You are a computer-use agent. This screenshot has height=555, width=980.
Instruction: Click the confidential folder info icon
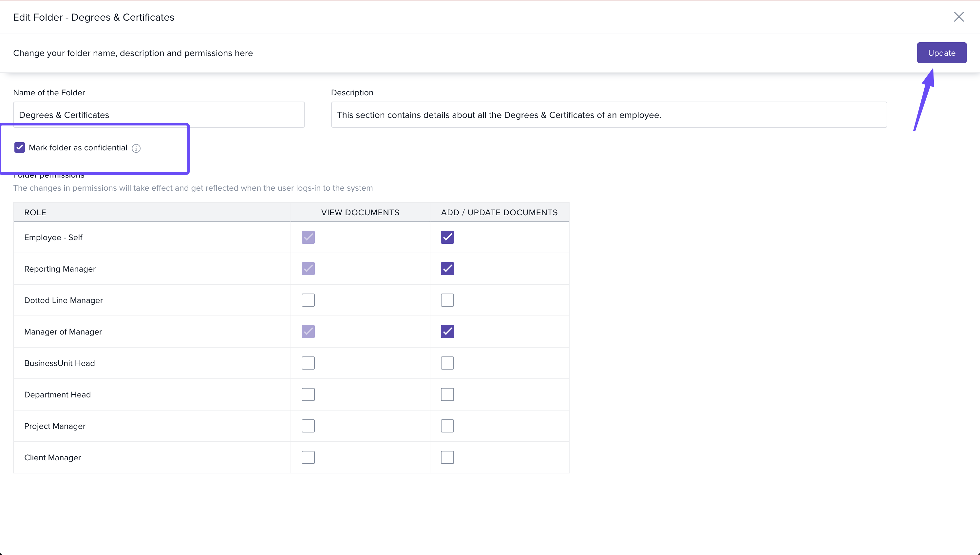[x=136, y=148]
